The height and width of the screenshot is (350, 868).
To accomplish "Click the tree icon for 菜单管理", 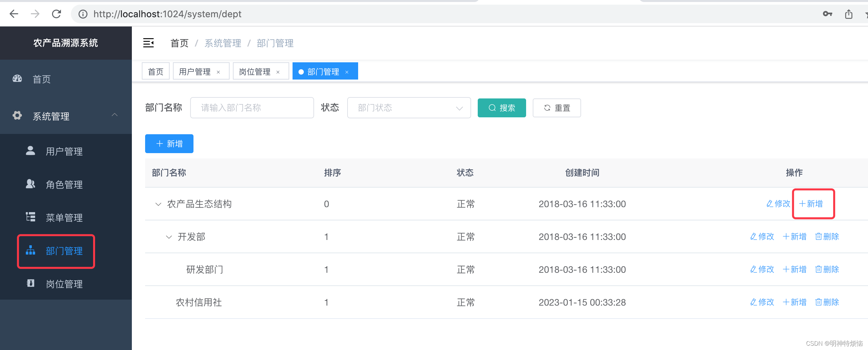I will 30,217.
